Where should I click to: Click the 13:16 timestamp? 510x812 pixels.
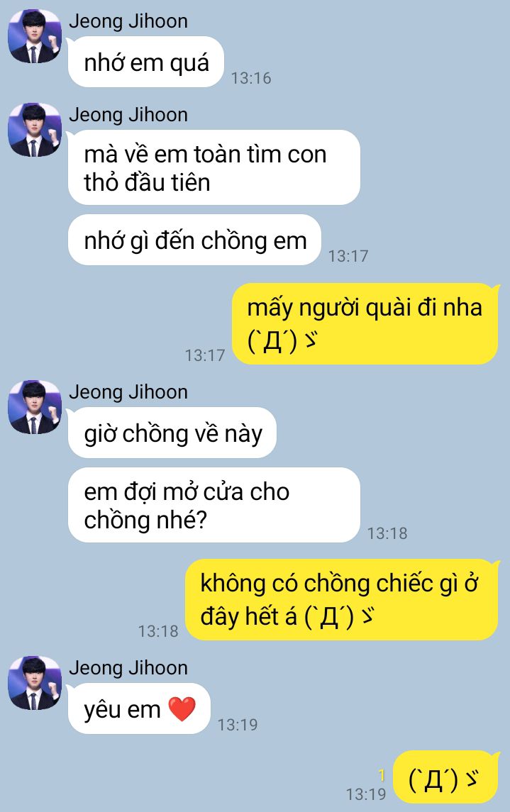click(x=251, y=78)
